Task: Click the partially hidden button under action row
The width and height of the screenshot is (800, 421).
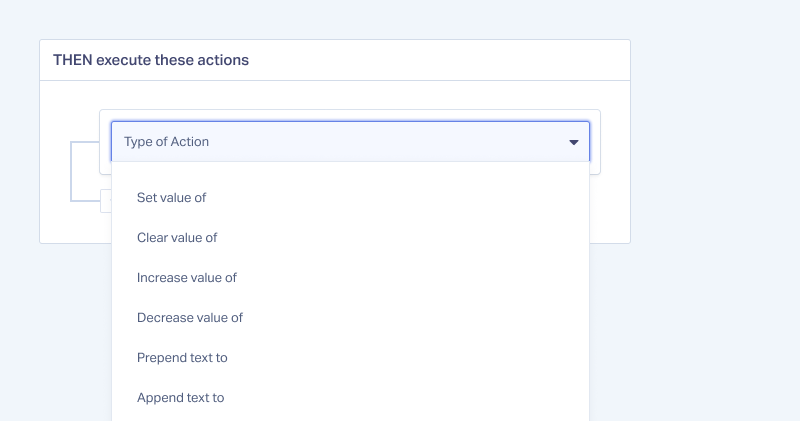Action: pos(106,201)
